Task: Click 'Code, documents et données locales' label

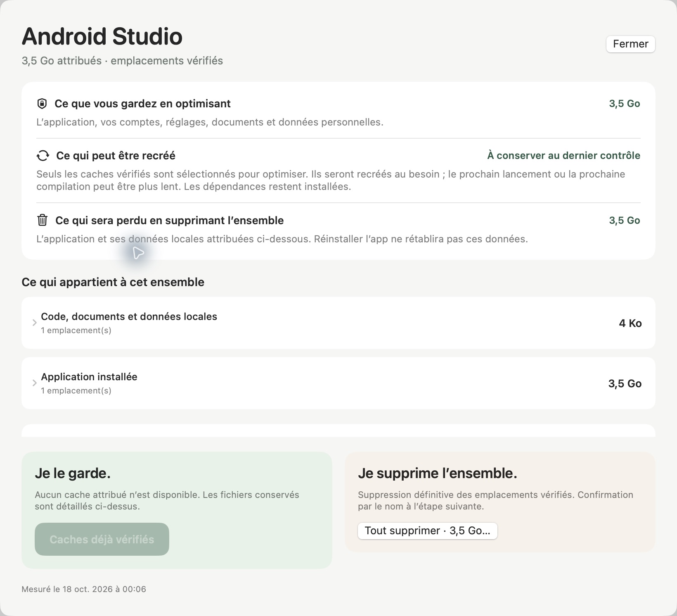Action: point(129,317)
